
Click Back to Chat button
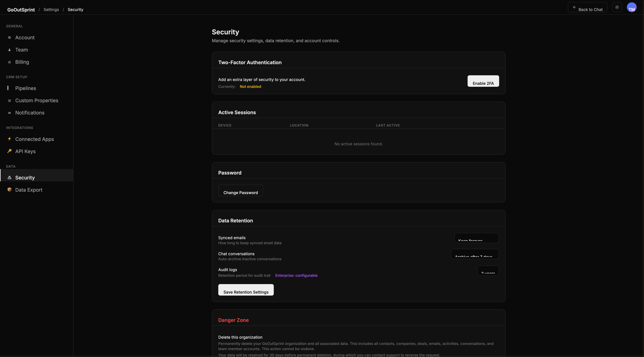tap(587, 7)
